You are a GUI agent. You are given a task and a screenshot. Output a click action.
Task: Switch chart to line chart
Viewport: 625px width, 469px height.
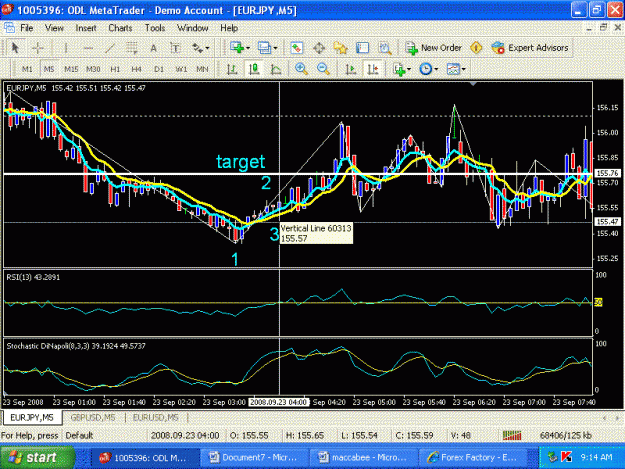[276, 69]
